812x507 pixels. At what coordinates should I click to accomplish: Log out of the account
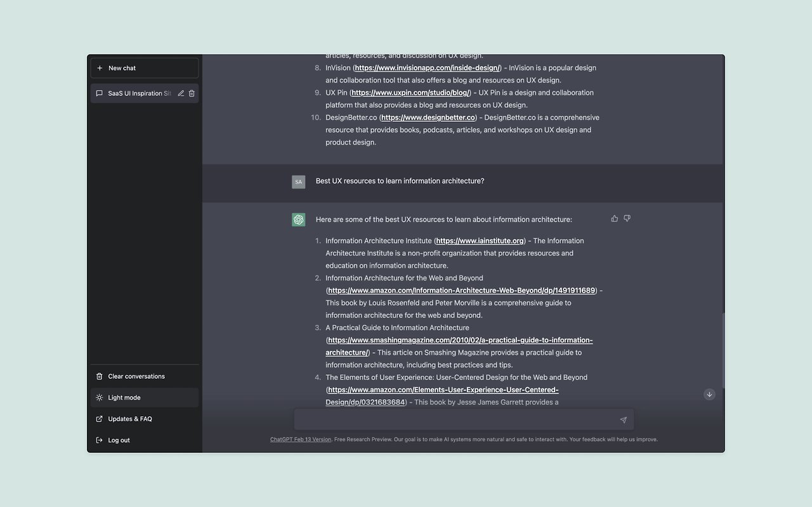(x=145, y=440)
